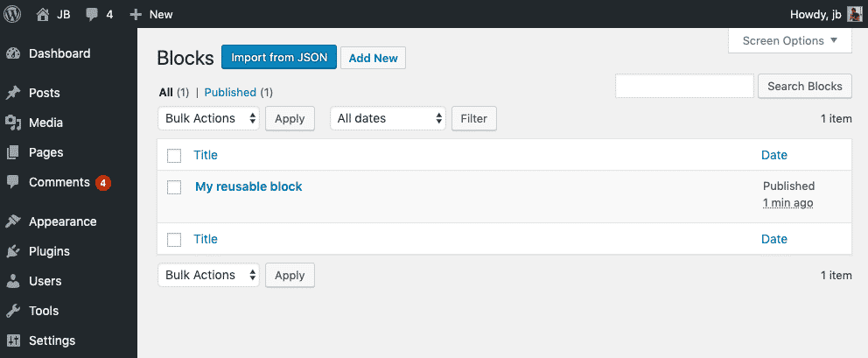Open the Users menu label
Screen dimensions: 868x358
[x=45, y=282]
